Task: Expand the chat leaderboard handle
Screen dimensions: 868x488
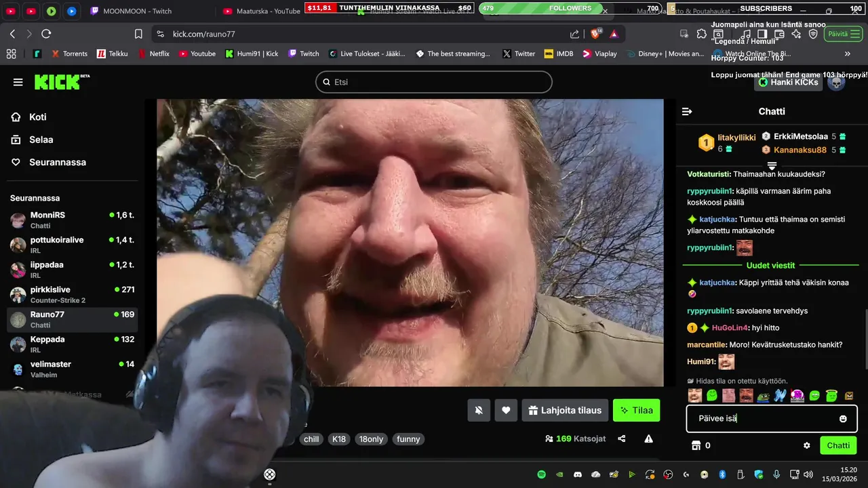Action: [x=772, y=165]
